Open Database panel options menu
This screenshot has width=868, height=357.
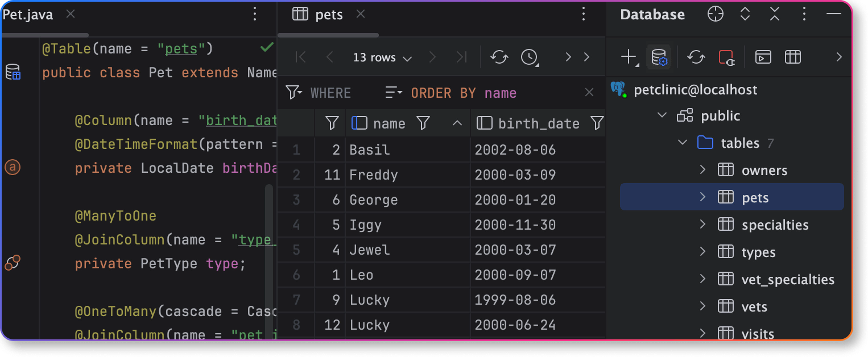coord(804,14)
